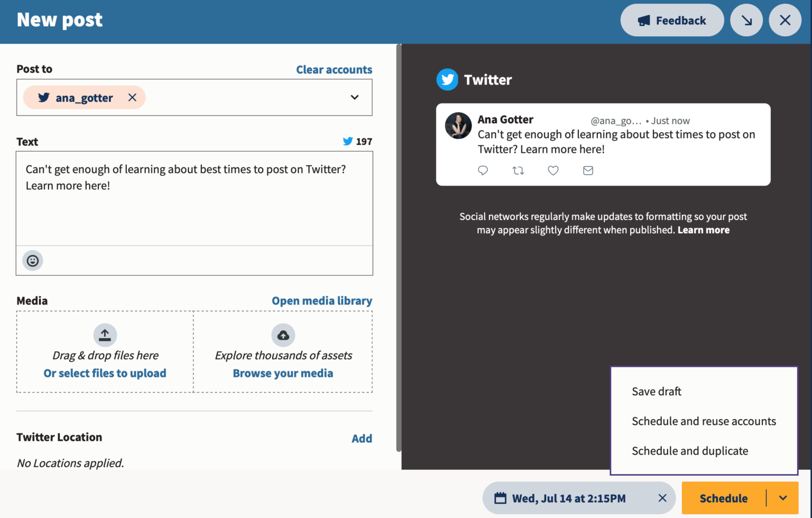Open the emoji picker in the text editor
This screenshot has width=812, height=518.
click(x=33, y=260)
